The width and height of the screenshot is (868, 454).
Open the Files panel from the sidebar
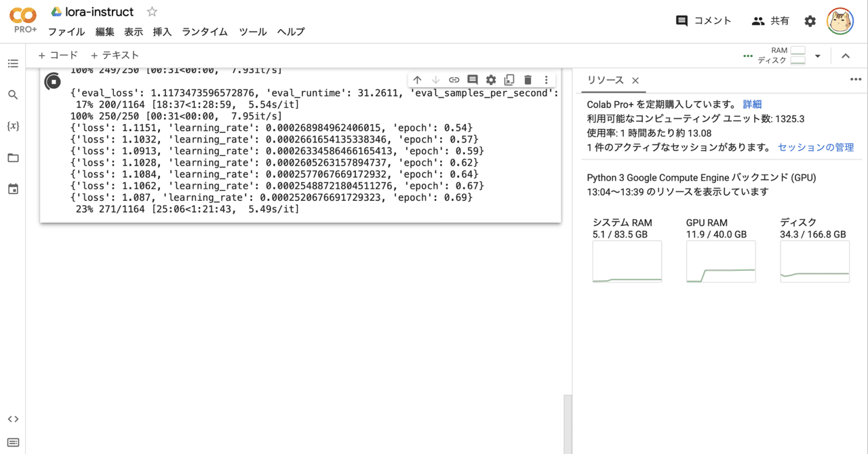[12, 157]
